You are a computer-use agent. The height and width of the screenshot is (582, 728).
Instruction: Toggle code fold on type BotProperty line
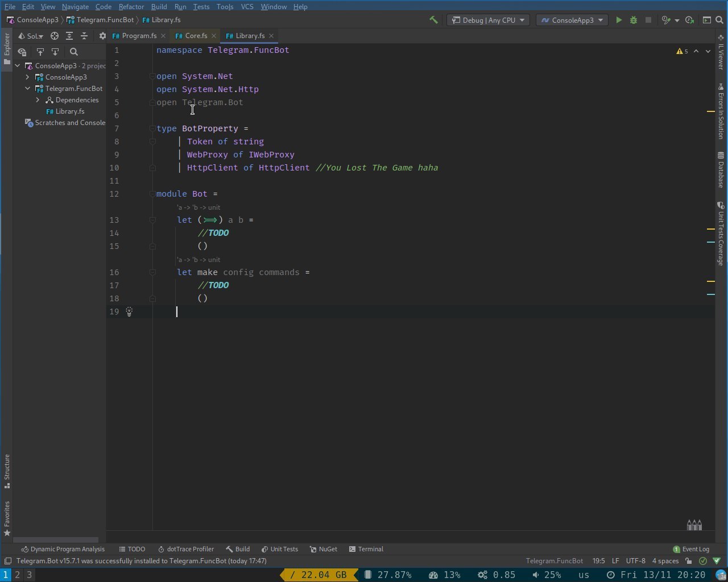click(x=152, y=128)
